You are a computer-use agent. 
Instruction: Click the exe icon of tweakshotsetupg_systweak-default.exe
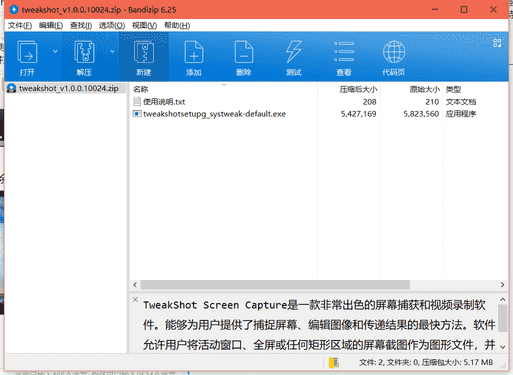tap(137, 114)
